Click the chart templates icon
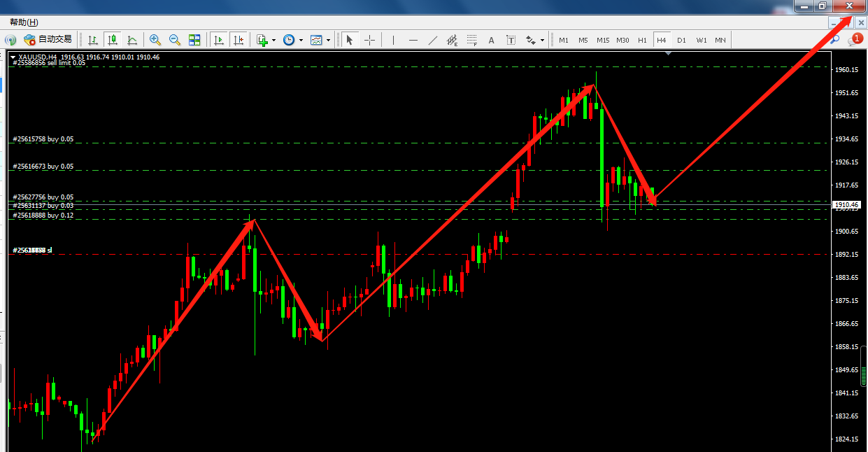The height and width of the screenshot is (452, 868). pyautogui.click(x=316, y=40)
